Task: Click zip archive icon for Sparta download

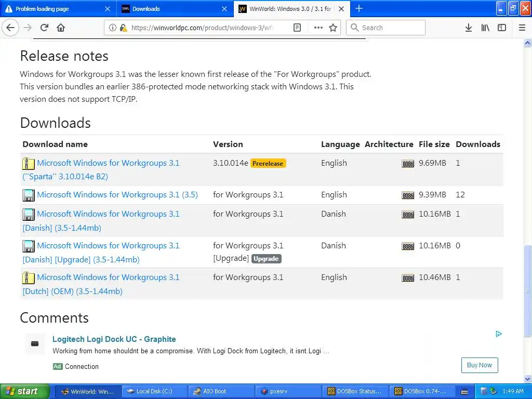Action: click(29, 164)
